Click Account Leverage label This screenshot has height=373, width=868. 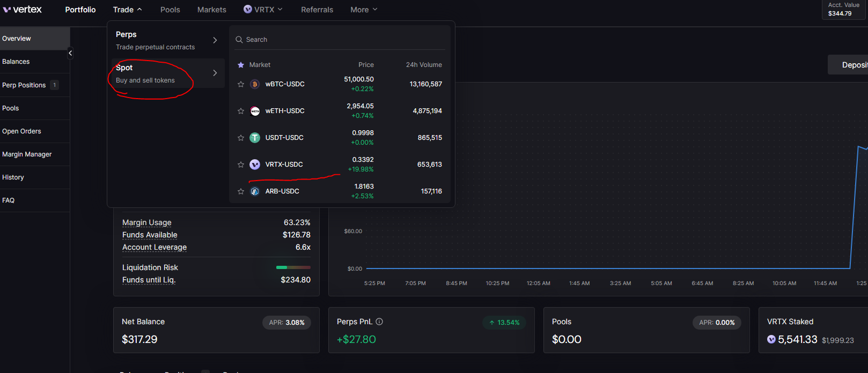pyautogui.click(x=155, y=247)
